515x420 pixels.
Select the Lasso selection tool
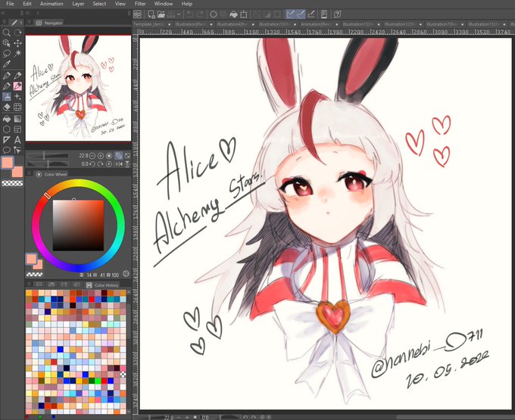[x=7, y=54]
